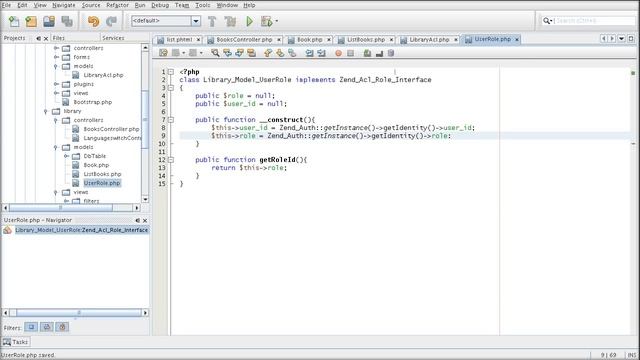
Task: Click the Shift Line Left icon
Action: (x=309, y=53)
